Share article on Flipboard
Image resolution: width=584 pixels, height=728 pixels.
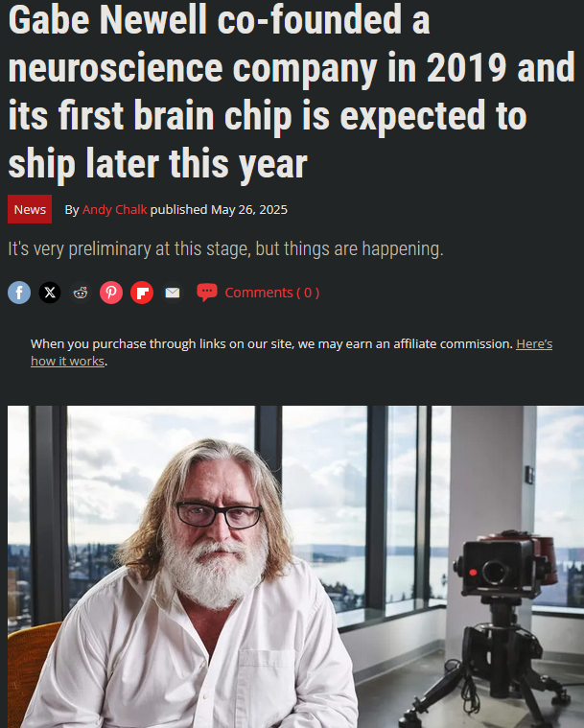(x=142, y=293)
